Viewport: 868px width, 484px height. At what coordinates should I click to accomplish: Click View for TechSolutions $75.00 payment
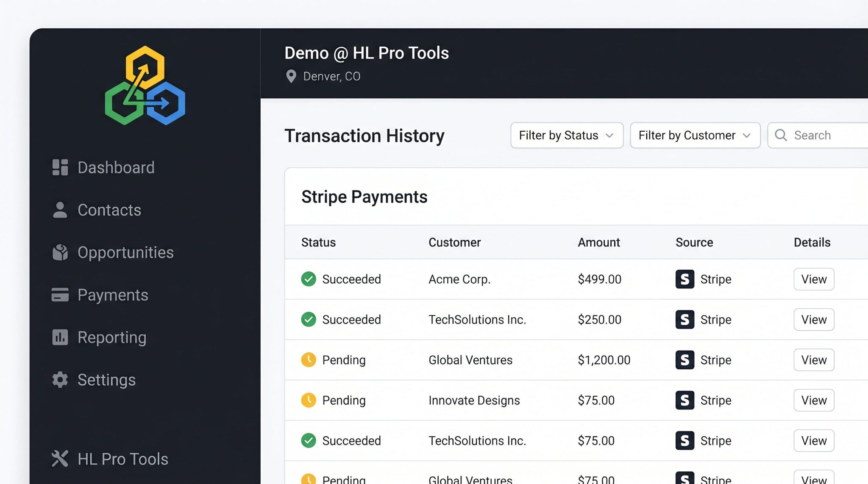click(814, 440)
